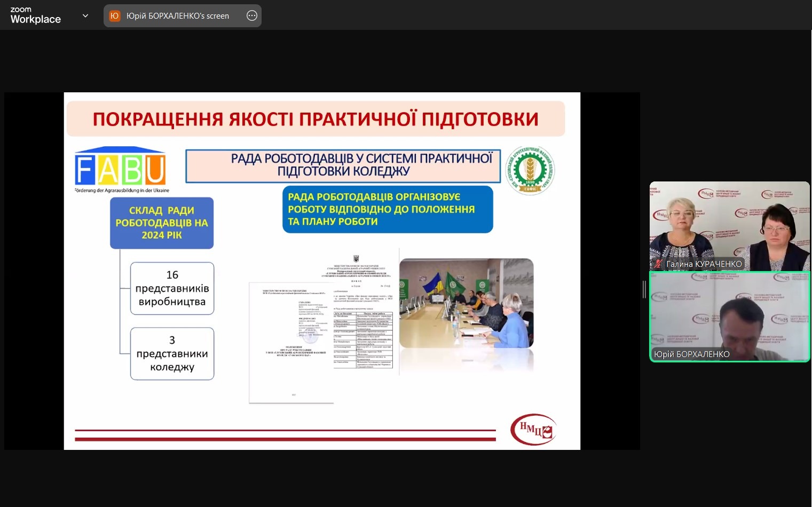
Task: Click the blue СКЛАД РАДИ РОБОТОДАВЦІВ box
Action: 162,223
